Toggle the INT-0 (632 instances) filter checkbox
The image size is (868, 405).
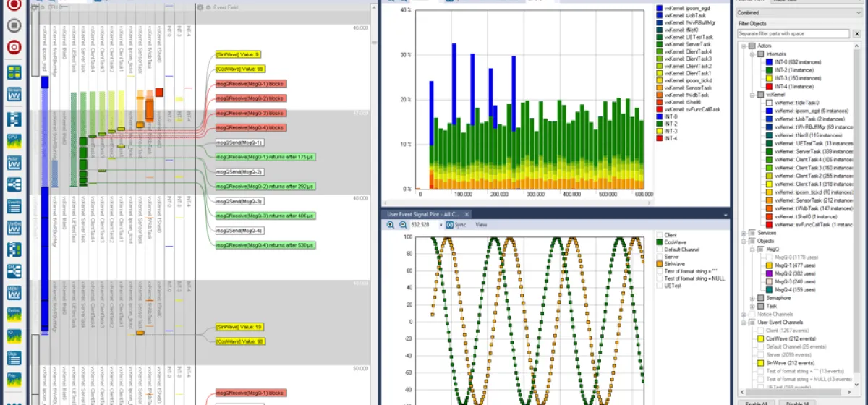[769, 62]
